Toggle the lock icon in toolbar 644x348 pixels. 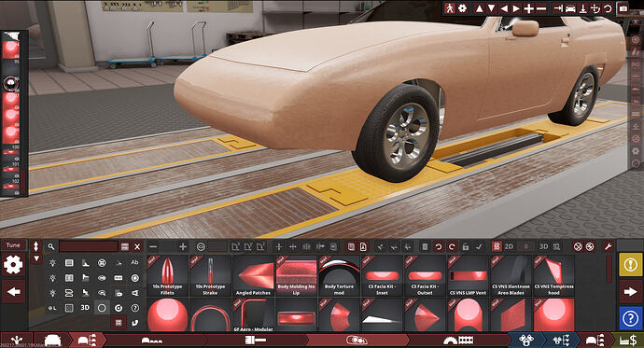[x=466, y=246]
